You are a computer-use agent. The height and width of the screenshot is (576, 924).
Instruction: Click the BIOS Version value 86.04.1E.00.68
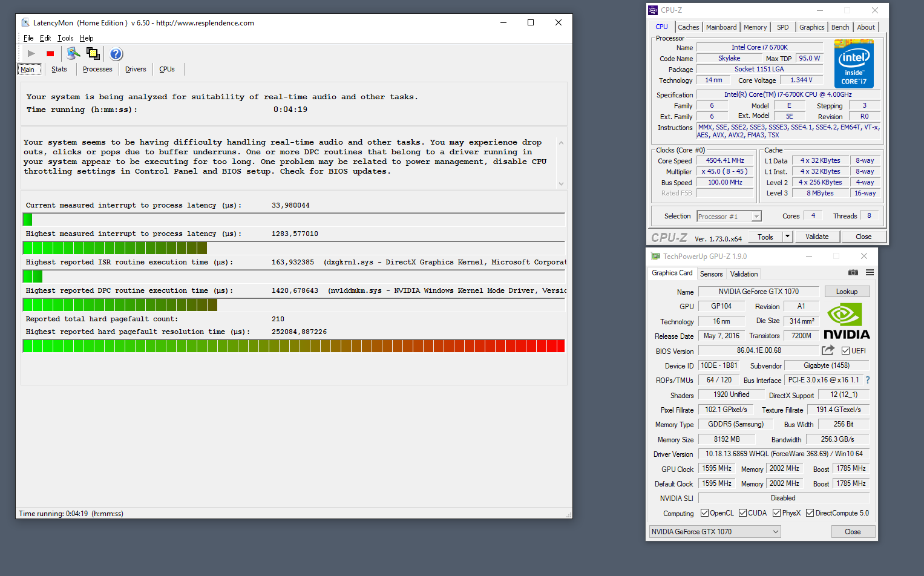[x=758, y=350]
